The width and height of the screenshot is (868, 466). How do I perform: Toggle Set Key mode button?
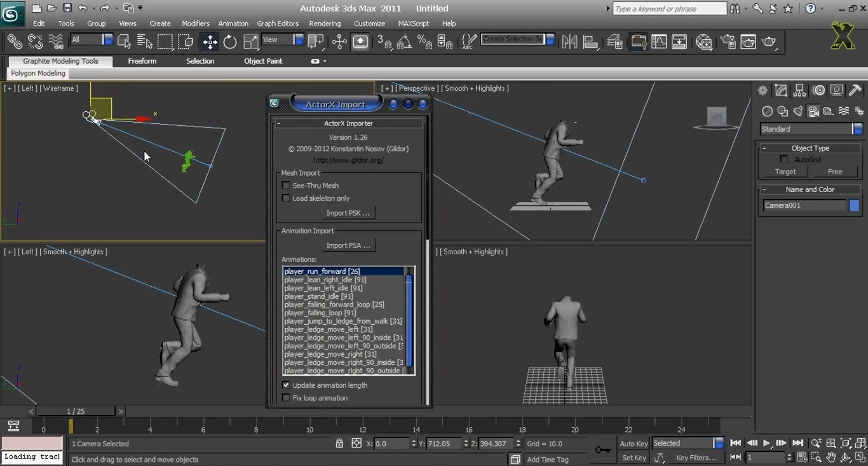(634, 458)
